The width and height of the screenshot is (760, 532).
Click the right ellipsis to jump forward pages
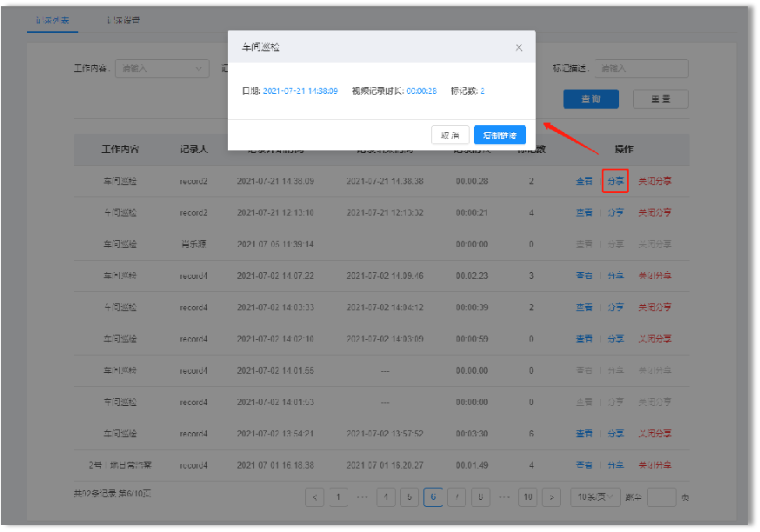pyautogui.click(x=503, y=496)
